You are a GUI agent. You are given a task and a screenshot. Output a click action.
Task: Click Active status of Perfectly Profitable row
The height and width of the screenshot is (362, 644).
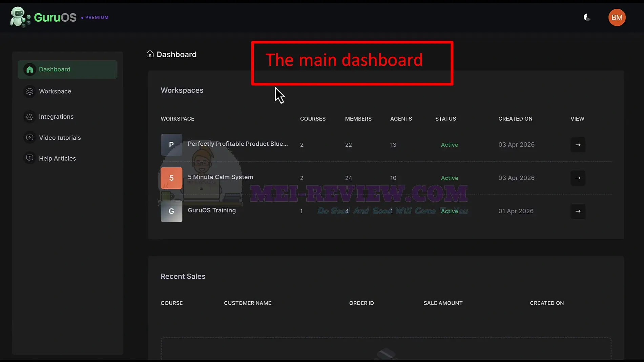coord(450,145)
